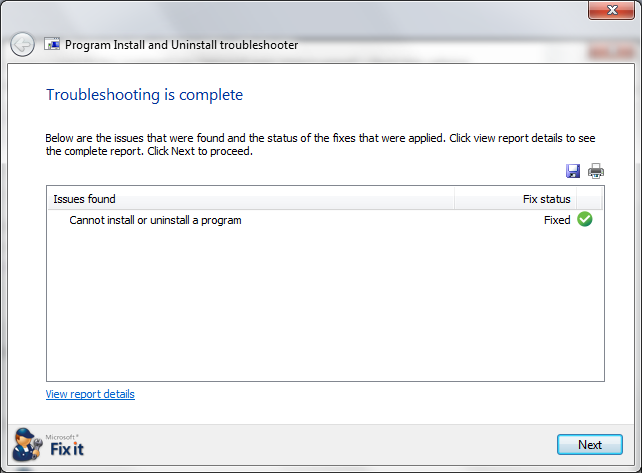This screenshot has width=642, height=473.
Task: Click the Microsoft Fix it logo text
Action: (x=65, y=446)
